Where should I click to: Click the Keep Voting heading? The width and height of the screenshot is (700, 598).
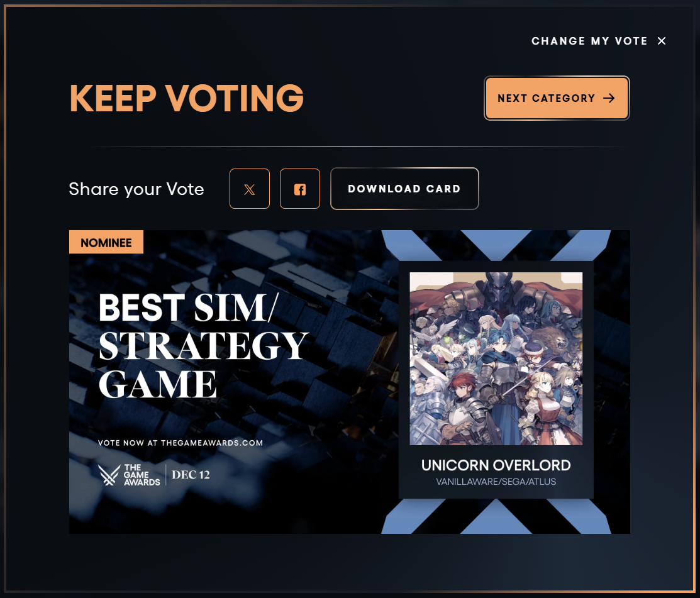coord(187,98)
